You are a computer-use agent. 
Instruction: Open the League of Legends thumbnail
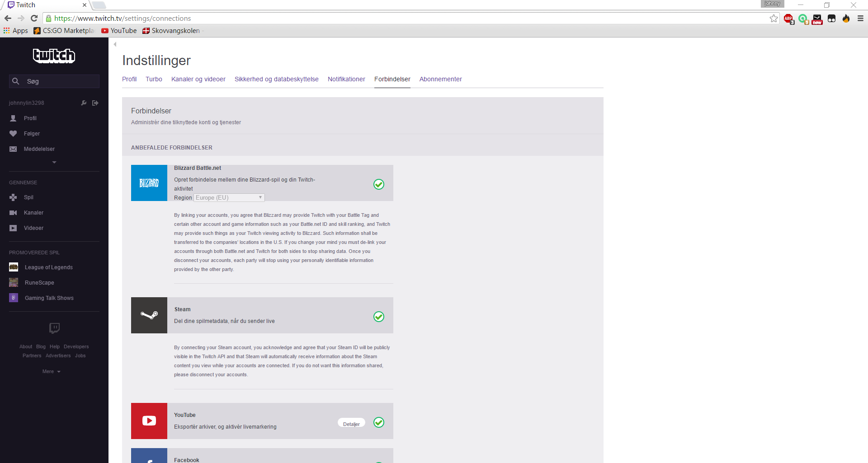pos(14,267)
